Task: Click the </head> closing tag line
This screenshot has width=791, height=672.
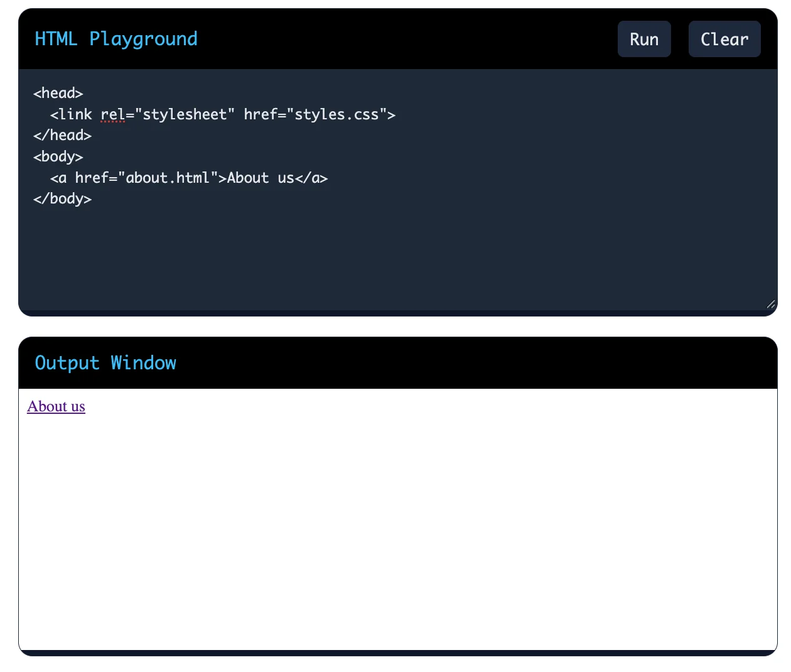Action: tap(62, 135)
